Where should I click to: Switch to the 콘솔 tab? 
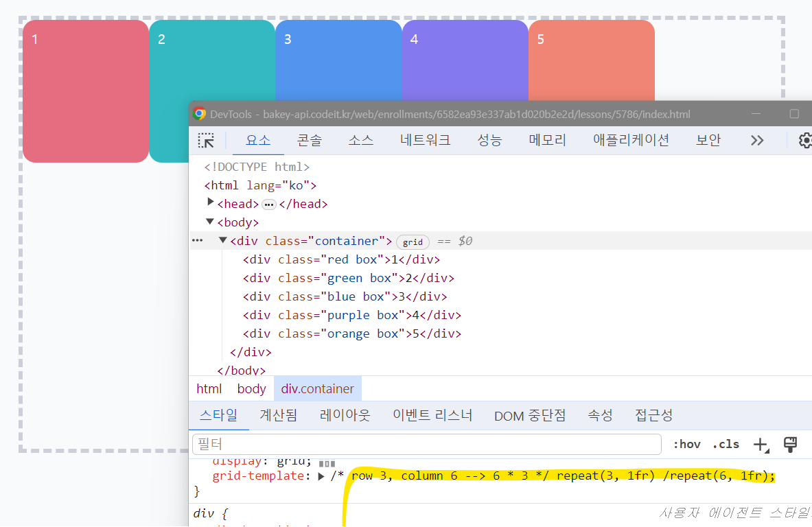[309, 140]
